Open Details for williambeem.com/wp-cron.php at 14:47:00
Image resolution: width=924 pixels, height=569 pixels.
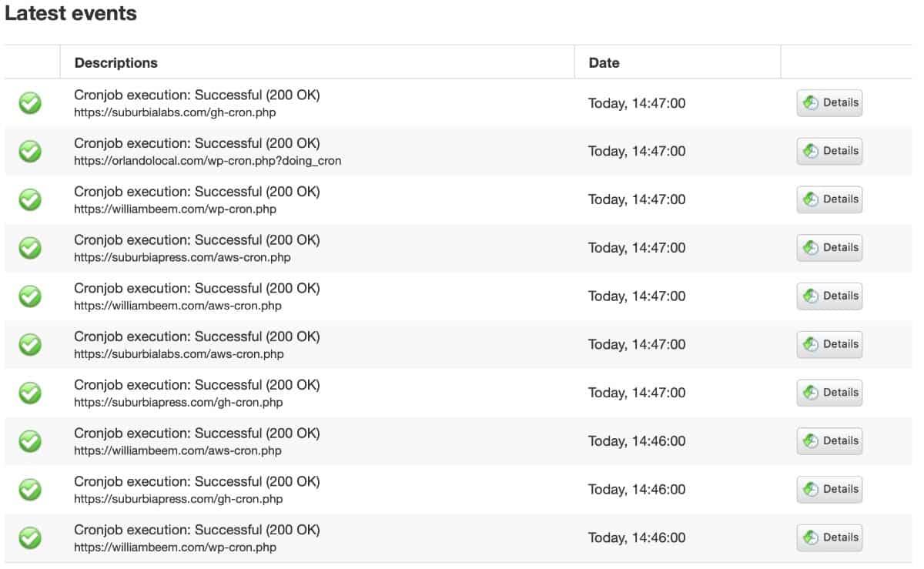pos(829,199)
